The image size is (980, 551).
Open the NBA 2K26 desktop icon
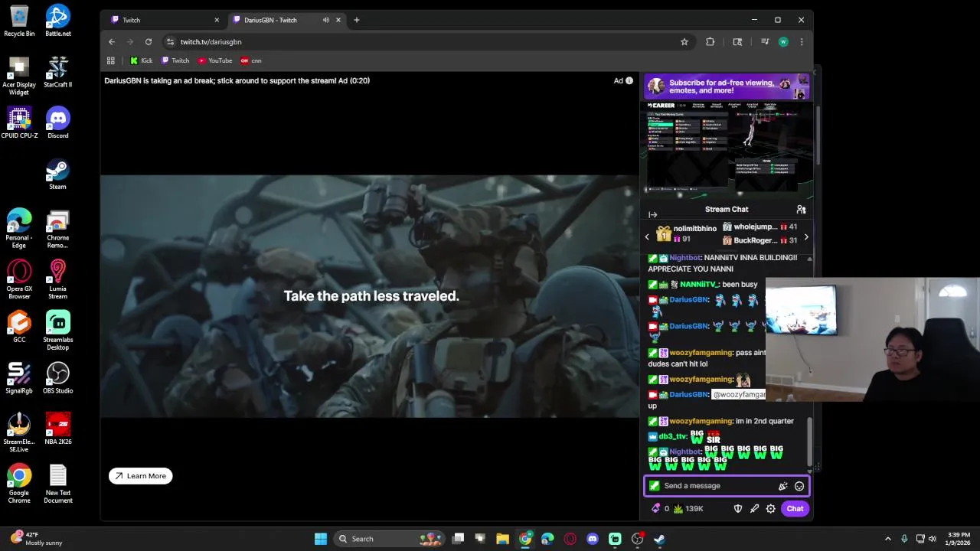click(x=58, y=429)
